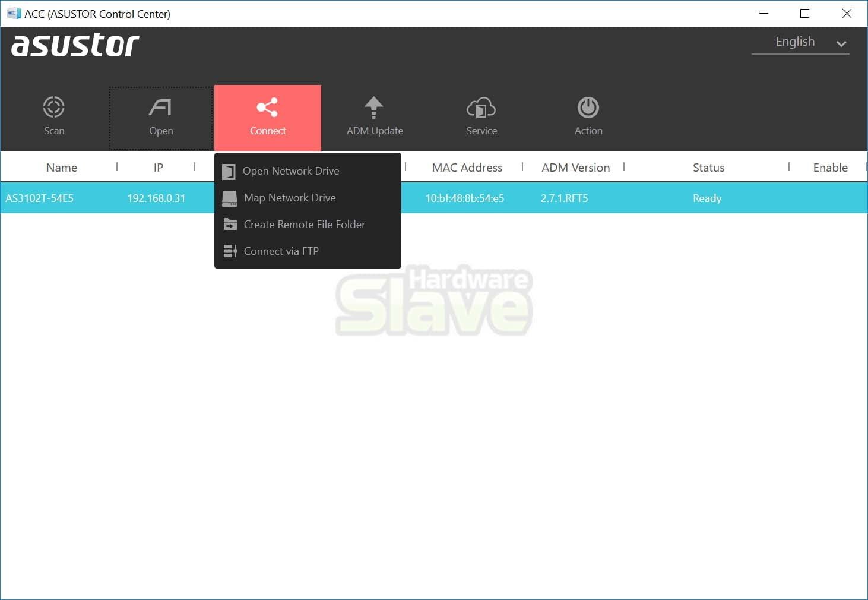Click the asustor logo
Viewport: 868px width, 600px height.
click(75, 45)
